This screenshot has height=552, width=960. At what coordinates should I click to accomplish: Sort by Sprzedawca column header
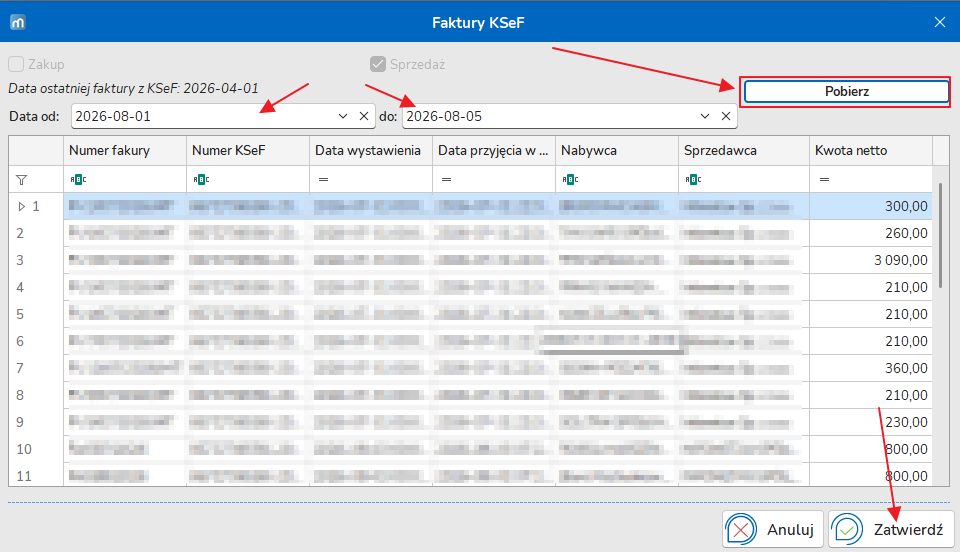(x=744, y=151)
